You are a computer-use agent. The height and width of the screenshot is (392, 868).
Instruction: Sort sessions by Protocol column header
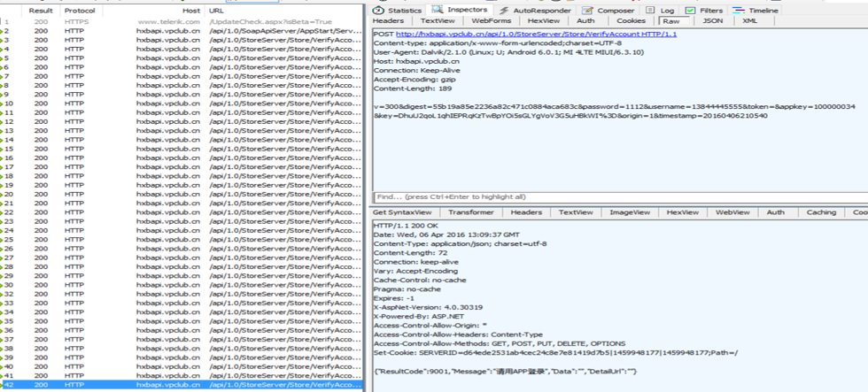tap(80, 11)
